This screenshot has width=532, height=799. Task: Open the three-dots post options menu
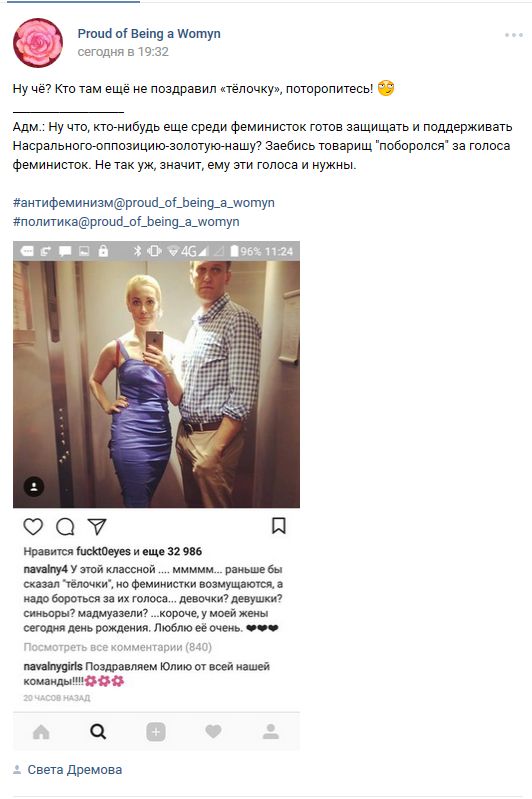pos(513,35)
